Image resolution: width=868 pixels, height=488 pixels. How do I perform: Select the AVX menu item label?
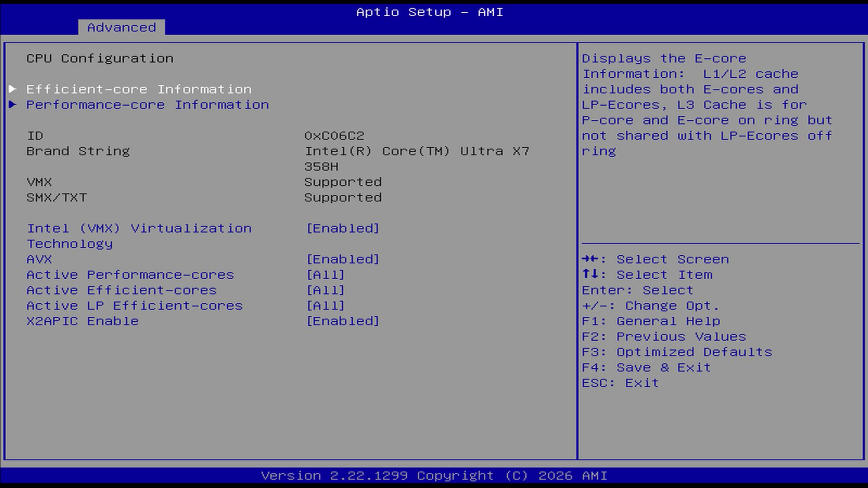(x=39, y=259)
